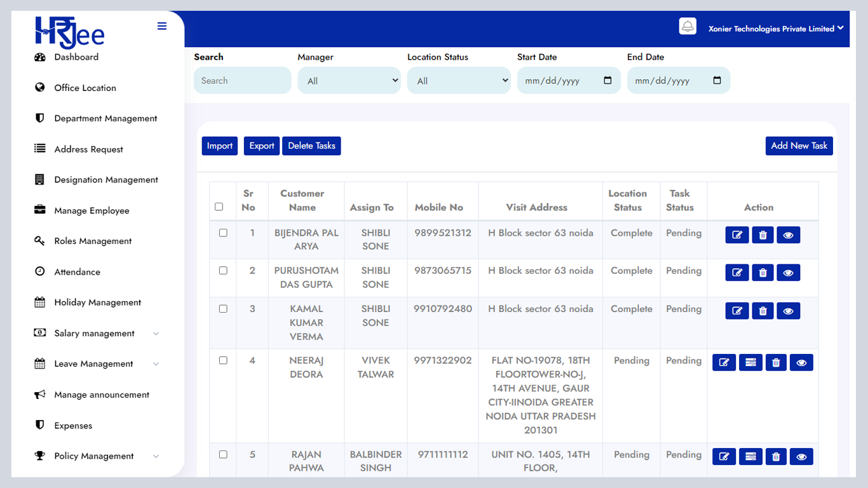Click the Address Request list icon
This screenshot has height=488, width=868.
(x=40, y=149)
